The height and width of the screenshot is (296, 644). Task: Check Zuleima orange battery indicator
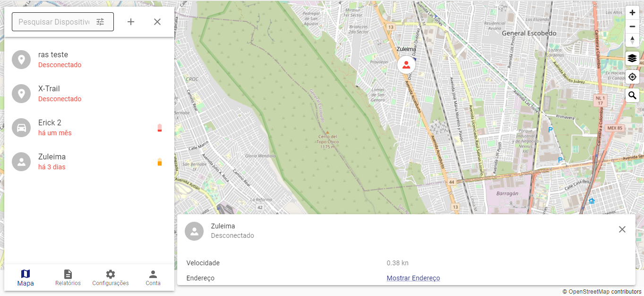point(160,162)
